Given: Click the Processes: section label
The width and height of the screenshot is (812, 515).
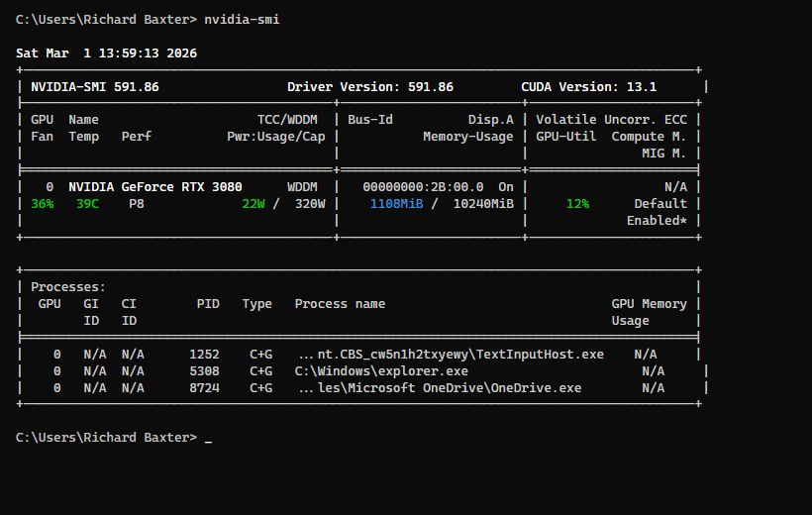Looking at the screenshot, I should pos(68,287).
